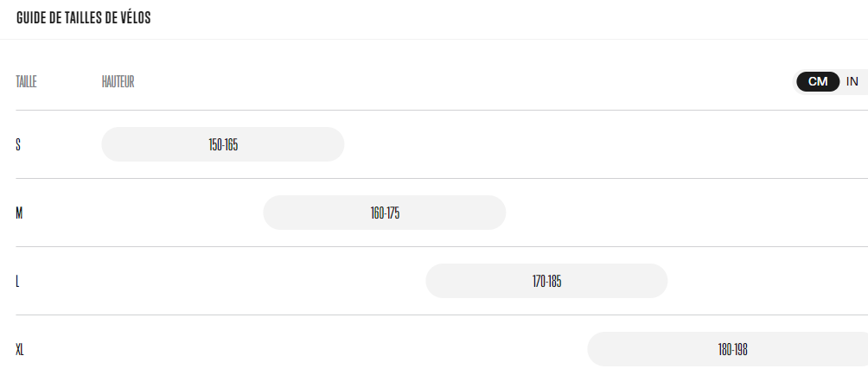Click the 160-175 height range bar

pyautogui.click(x=385, y=213)
